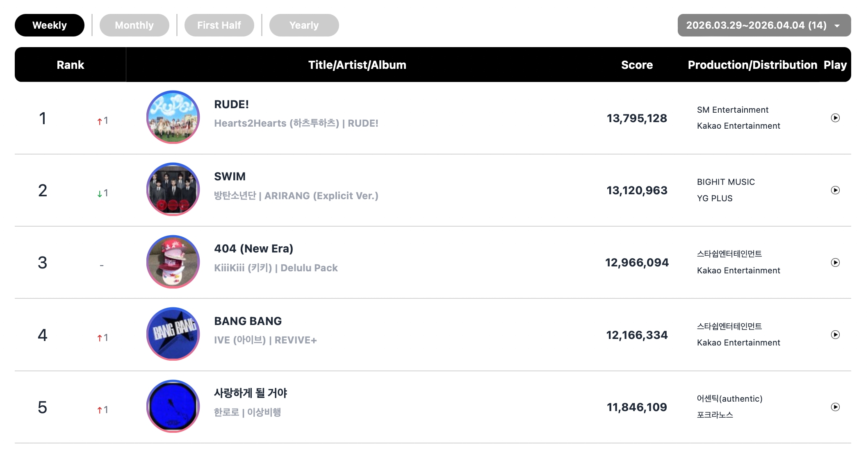Open the RUDE! album cover thumbnail
868x450 pixels.
click(x=173, y=117)
